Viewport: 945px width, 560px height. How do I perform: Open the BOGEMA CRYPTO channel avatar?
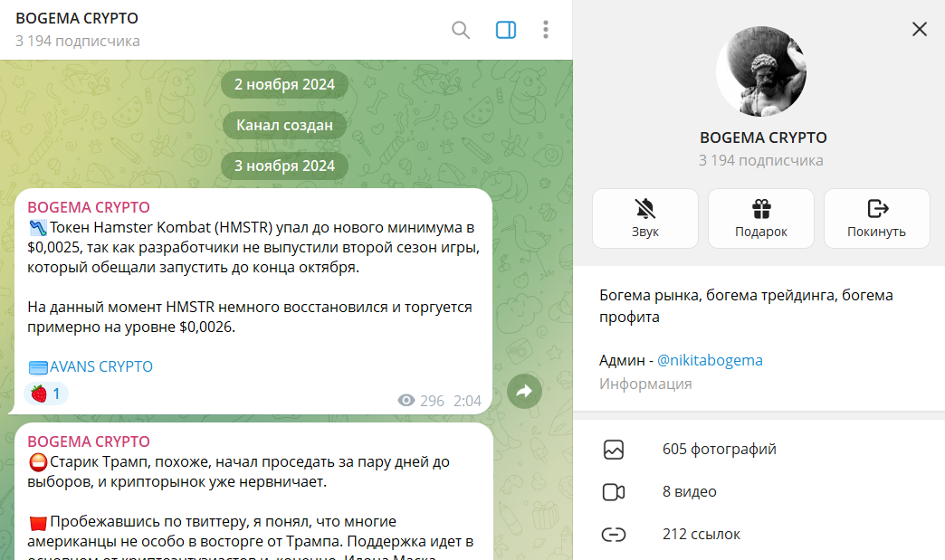pos(761,71)
